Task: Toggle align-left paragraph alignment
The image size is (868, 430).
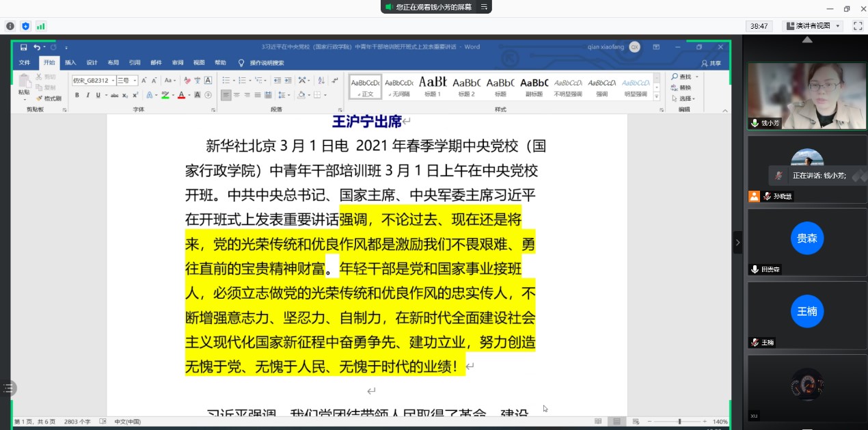Action: (226, 95)
